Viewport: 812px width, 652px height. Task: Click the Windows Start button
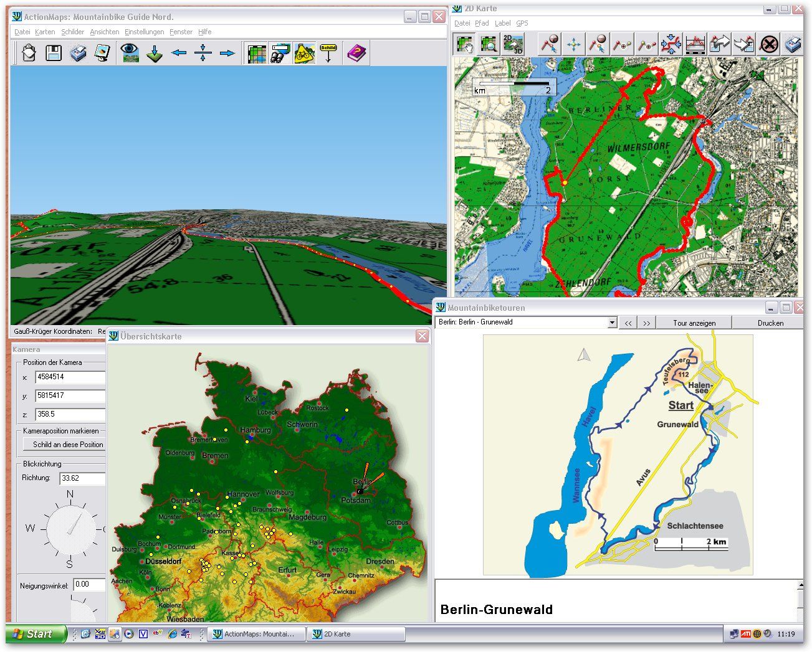point(36,634)
